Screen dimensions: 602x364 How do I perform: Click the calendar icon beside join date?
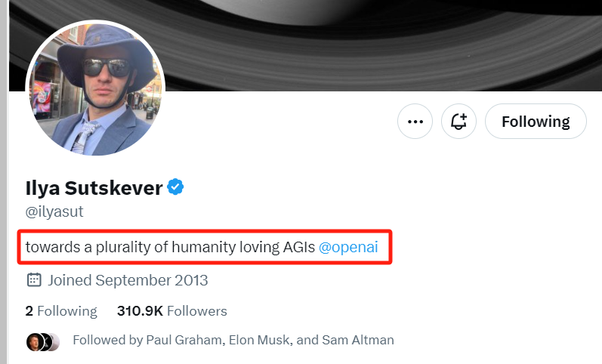pos(34,280)
